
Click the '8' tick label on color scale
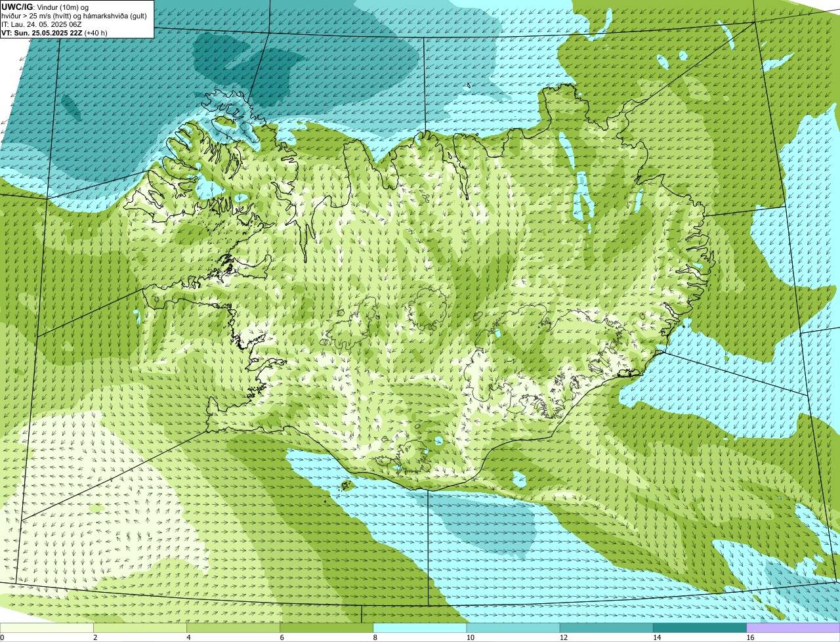[x=375, y=637]
